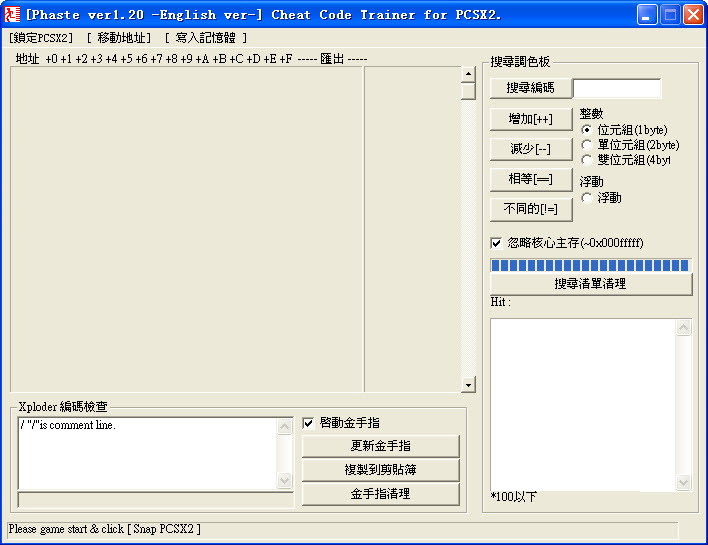Click Hit list scrollbar down arrow
The height and width of the screenshot is (545, 708).
[x=684, y=482]
